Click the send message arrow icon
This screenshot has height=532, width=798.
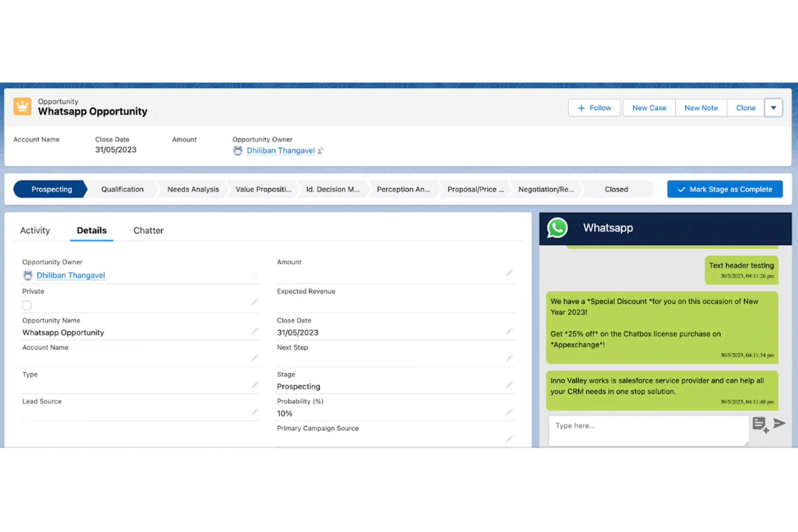pos(779,424)
